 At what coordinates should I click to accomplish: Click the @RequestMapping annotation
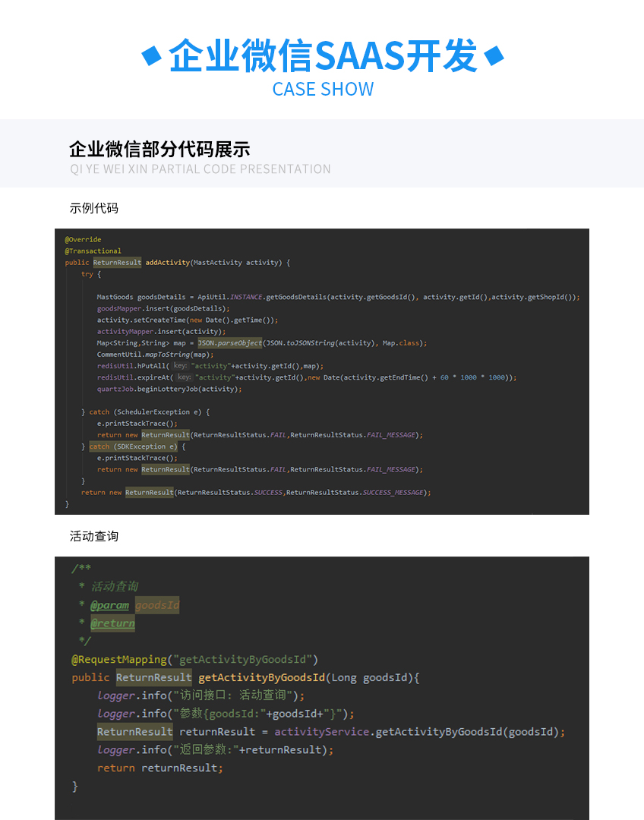pos(119,659)
